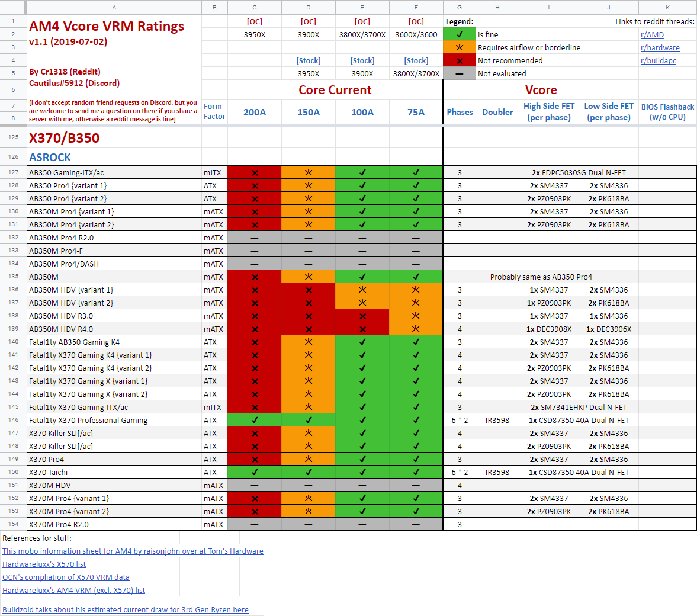The height and width of the screenshot is (616, 697).
Task: Click the red 'Not recommended' legend swatch
Action: pos(459,60)
